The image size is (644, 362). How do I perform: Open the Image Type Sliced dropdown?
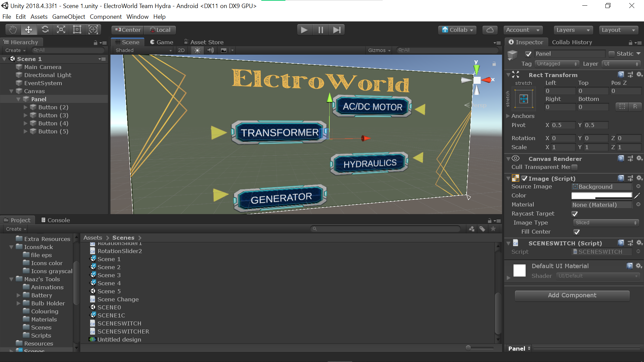pyautogui.click(x=605, y=223)
